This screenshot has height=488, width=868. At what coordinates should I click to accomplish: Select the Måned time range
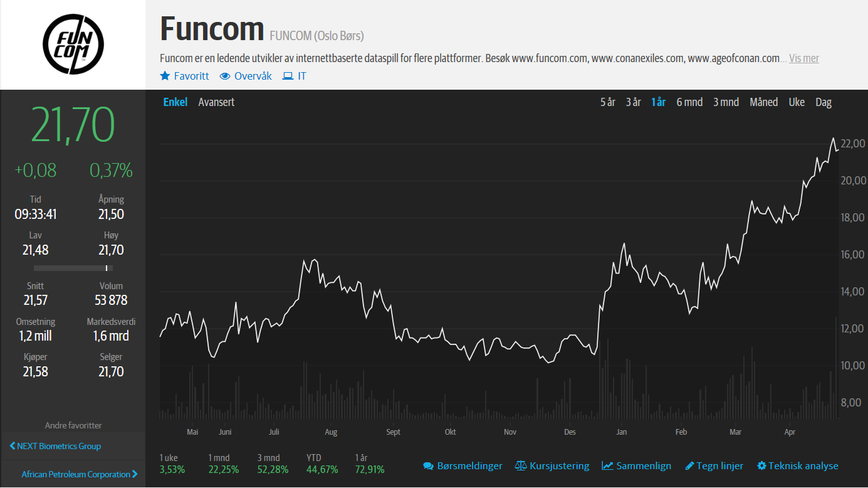764,102
